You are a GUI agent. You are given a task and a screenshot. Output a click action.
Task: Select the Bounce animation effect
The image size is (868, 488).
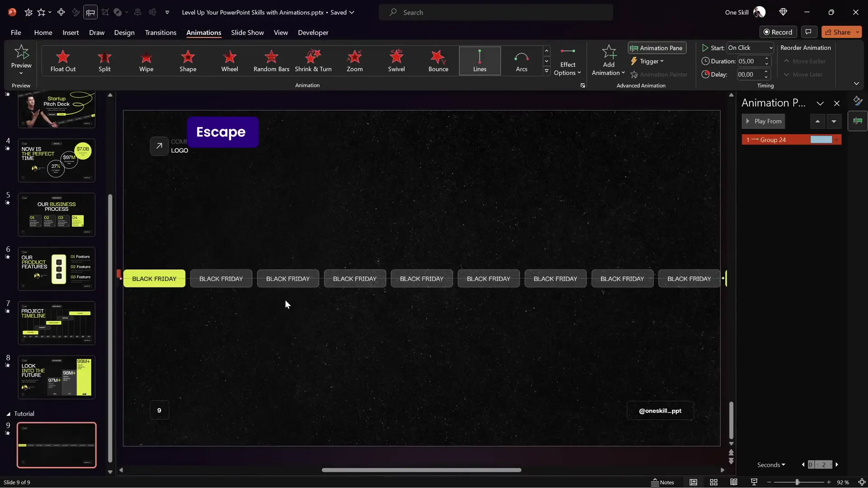[x=438, y=61]
